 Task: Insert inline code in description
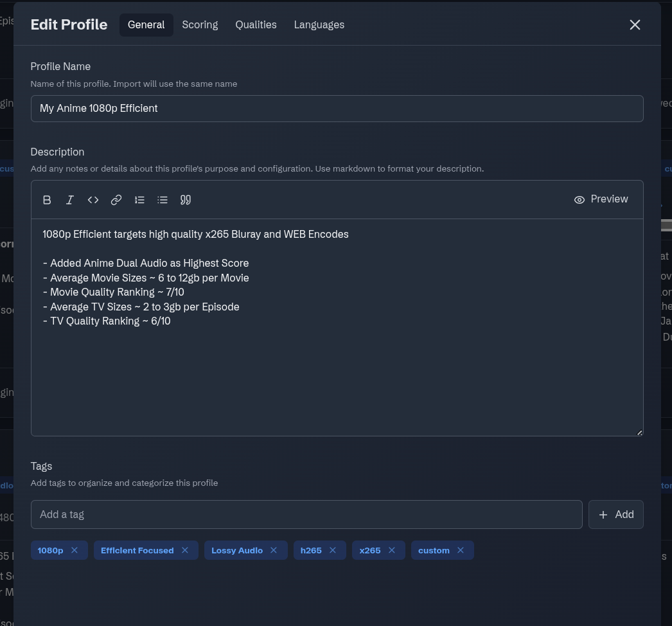(x=93, y=200)
